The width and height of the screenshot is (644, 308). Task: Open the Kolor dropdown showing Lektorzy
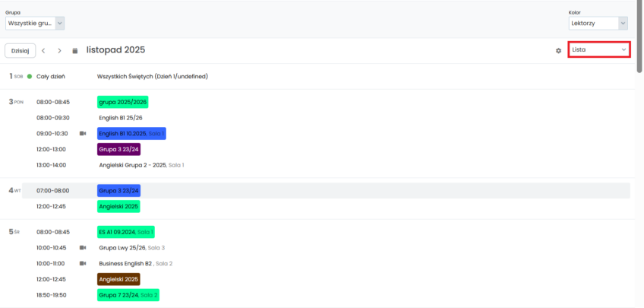pyautogui.click(x=598, y=24)
